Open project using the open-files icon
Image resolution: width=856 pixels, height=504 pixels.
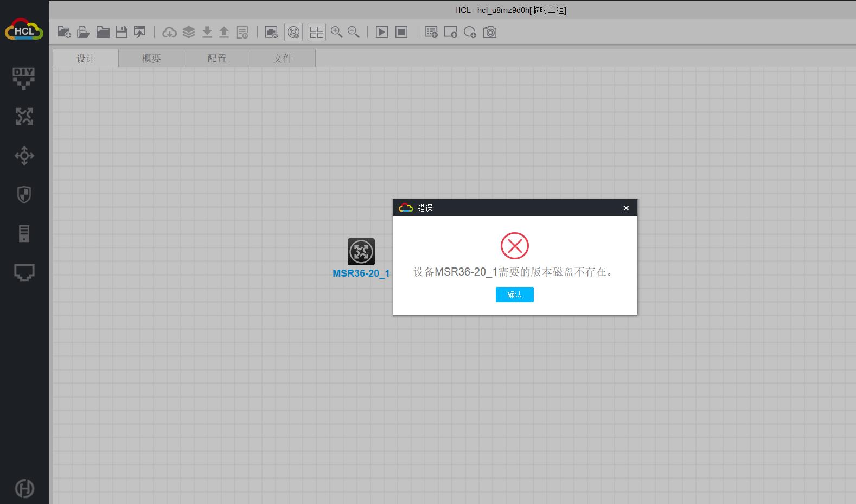[84, 33]
